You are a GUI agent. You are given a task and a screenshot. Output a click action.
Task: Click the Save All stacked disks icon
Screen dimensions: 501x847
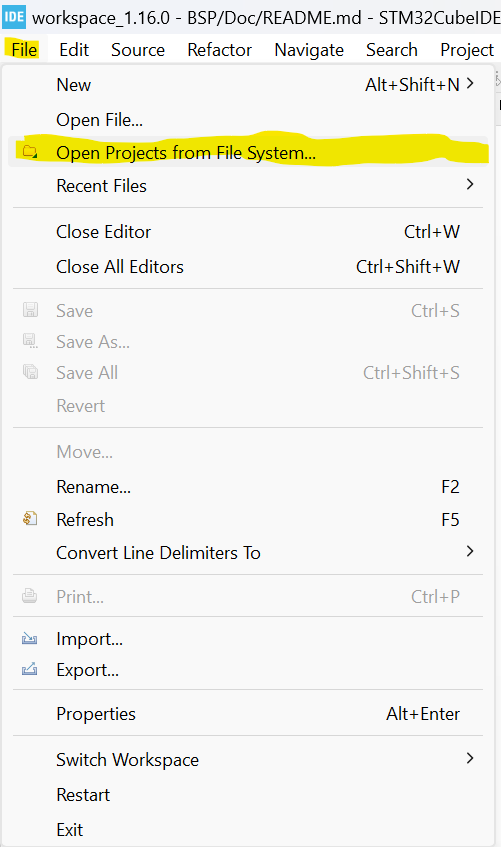pos(30,372)
